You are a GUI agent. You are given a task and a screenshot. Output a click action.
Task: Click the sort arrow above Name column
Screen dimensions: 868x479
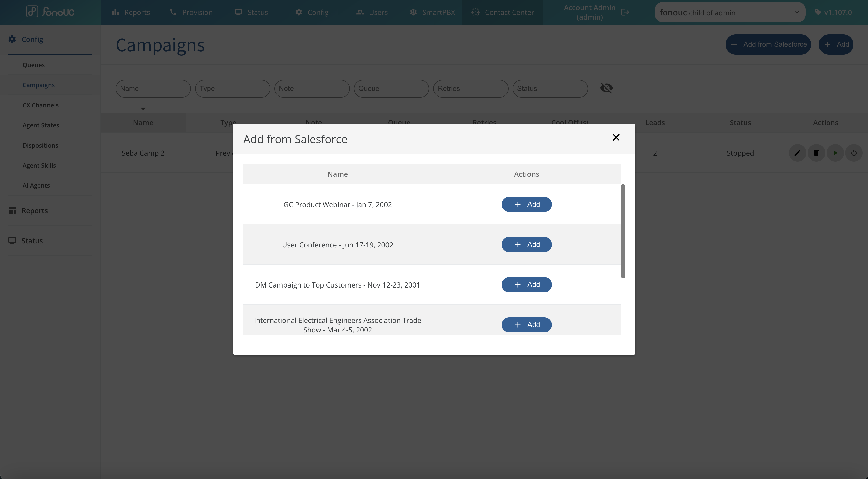click(143, 109)
